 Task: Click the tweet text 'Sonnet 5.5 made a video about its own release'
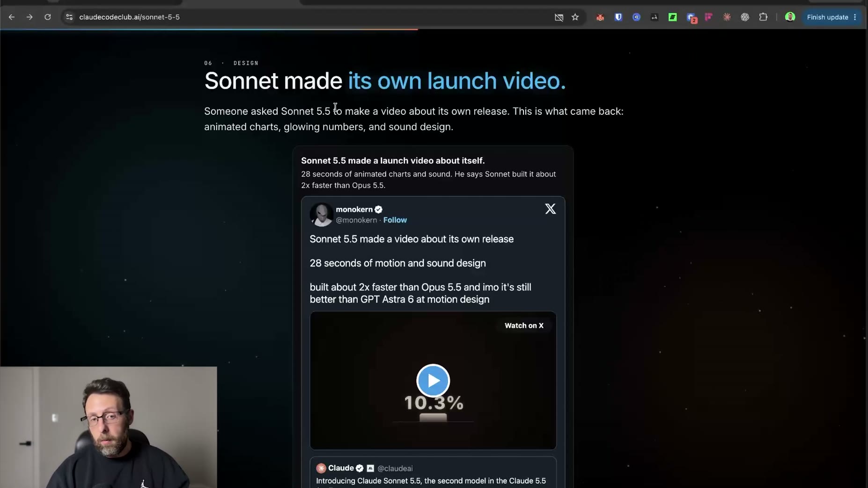(x=412, y=239)
